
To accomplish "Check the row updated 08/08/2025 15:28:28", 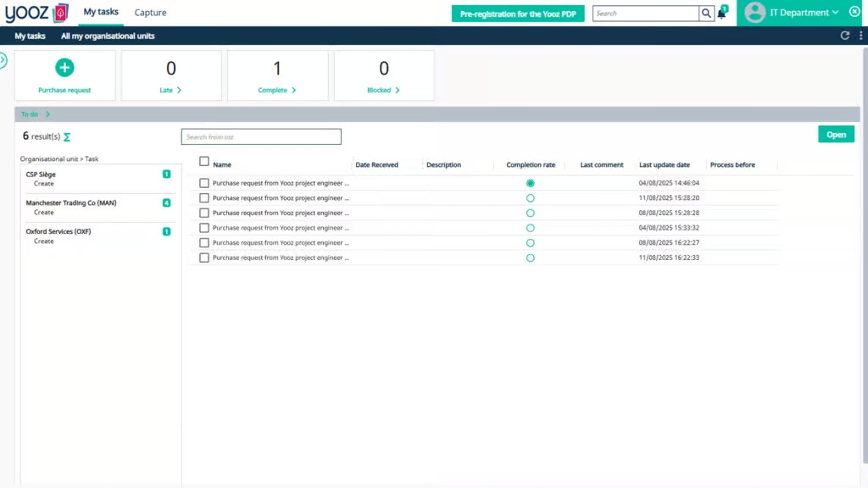I will pos(204,213).
